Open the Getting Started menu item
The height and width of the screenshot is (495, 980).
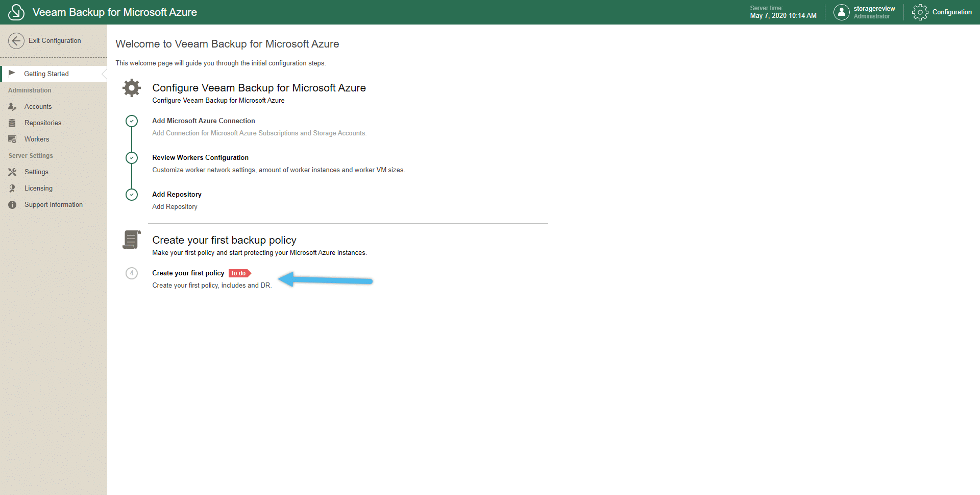(x=54, y=74)
